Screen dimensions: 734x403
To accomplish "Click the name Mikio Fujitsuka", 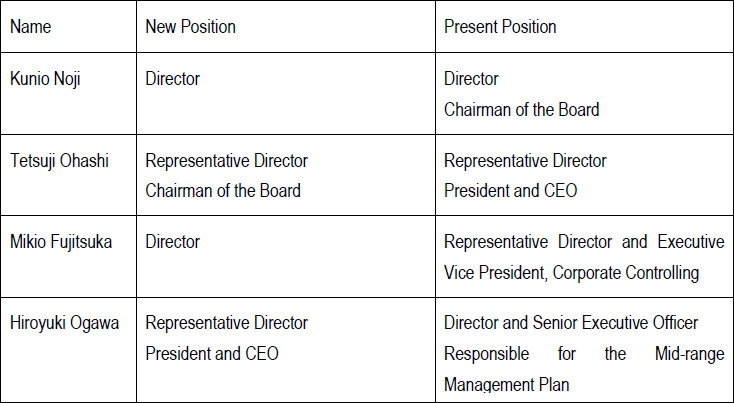I will click(61, 241).
